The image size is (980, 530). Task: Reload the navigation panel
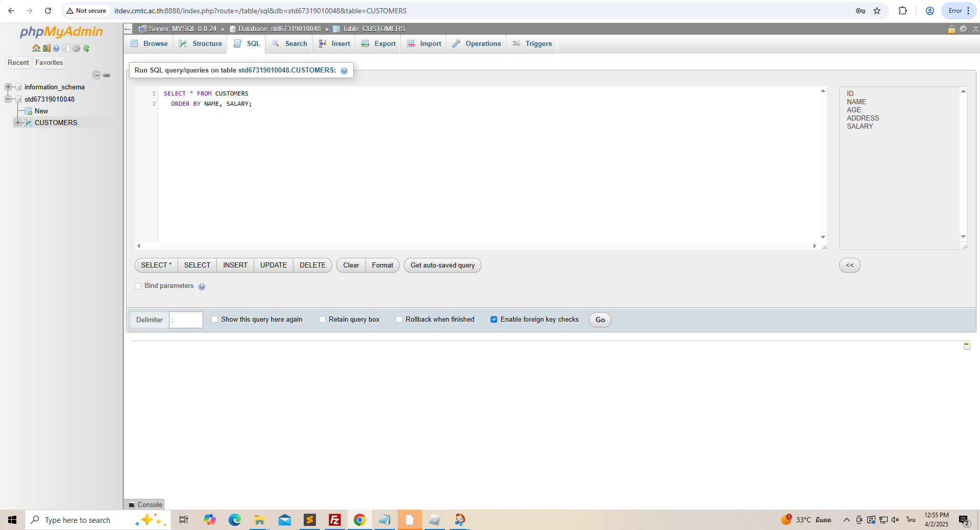[x=86, y=48]
